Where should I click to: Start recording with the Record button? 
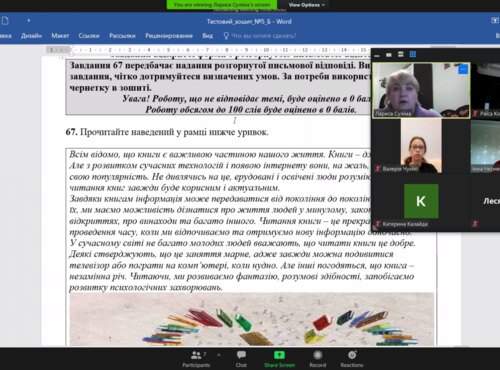pyautogui.click(x=318, y=359)
